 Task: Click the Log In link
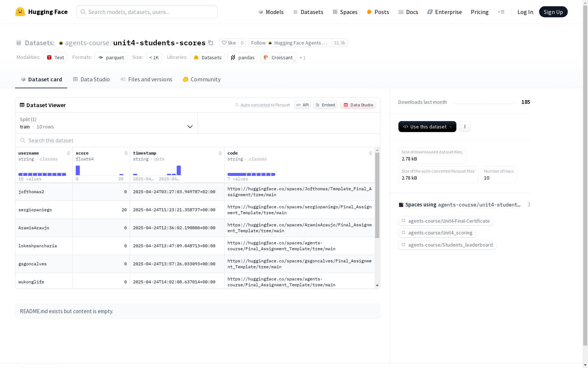(x=525, y=12)
